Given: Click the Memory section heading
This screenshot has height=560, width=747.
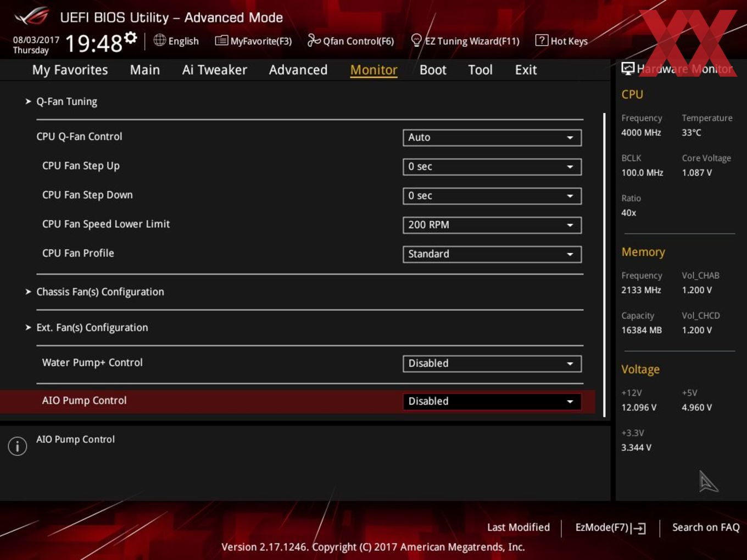Looking at the screenshot, I should coord(643,252).
